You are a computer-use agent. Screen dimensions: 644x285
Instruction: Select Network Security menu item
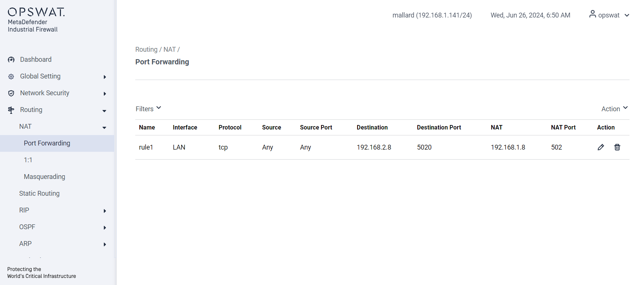tap(45, 93)
